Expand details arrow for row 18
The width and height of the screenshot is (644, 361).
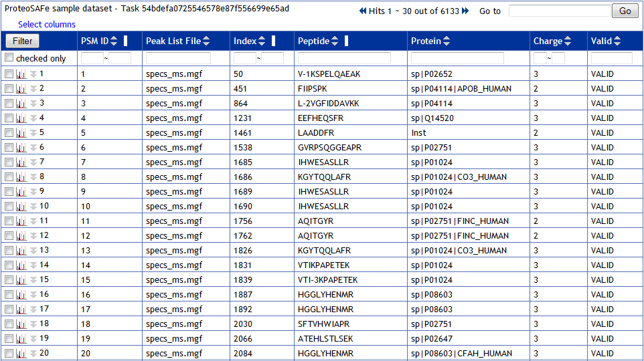tap(33, 324)
